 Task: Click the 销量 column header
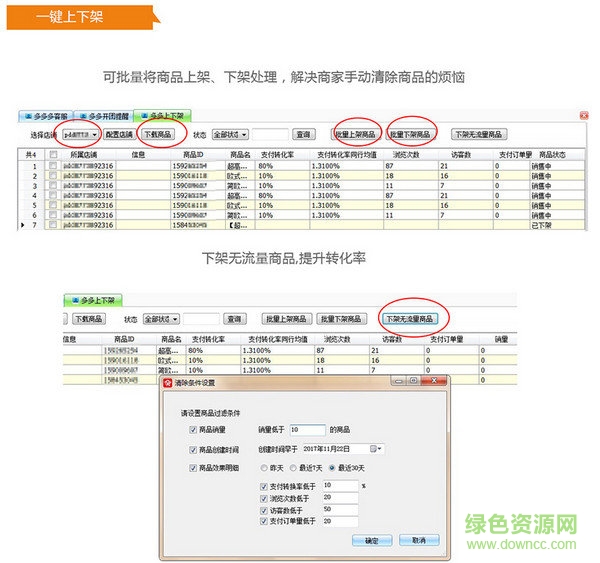coord(501,339)
